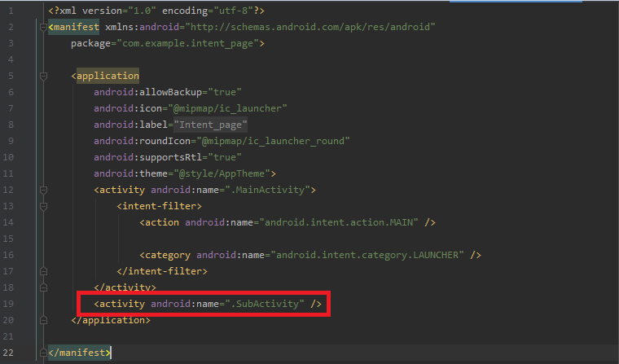The width and height of the screenshot is (619, 364).
Task: Click line number 1 in the gutter
Action: [11, 11]
